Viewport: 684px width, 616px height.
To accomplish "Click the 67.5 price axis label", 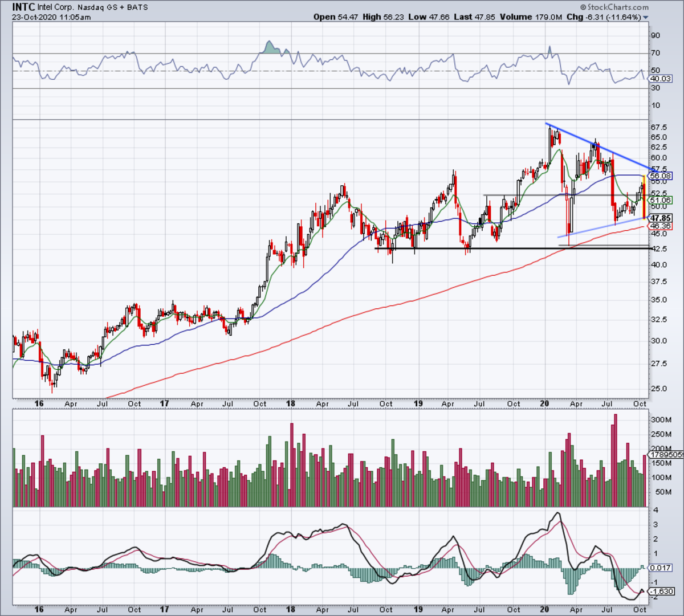I will coord(658,128).
